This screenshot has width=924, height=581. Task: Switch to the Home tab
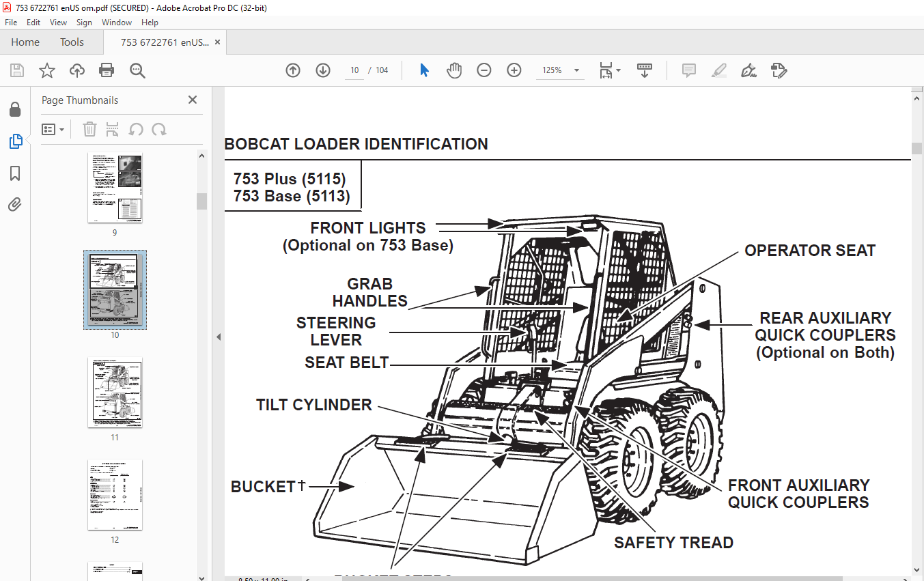coord(25,42)
